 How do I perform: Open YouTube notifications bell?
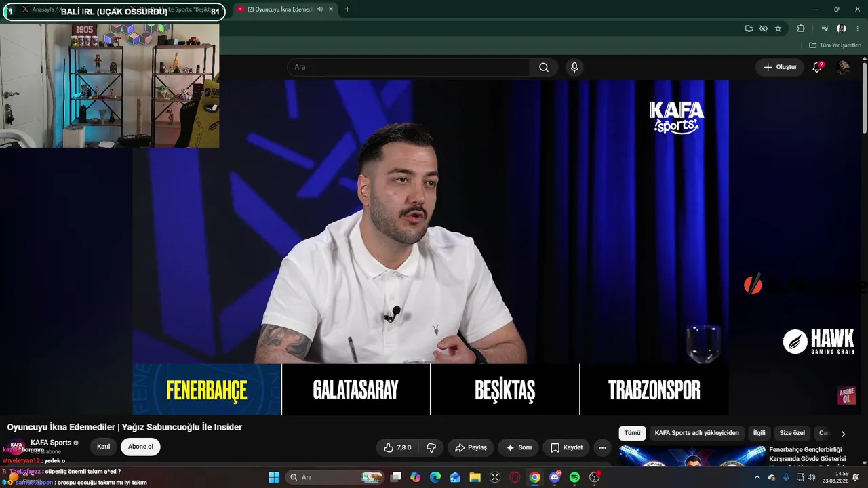click(x=817, y=67)
